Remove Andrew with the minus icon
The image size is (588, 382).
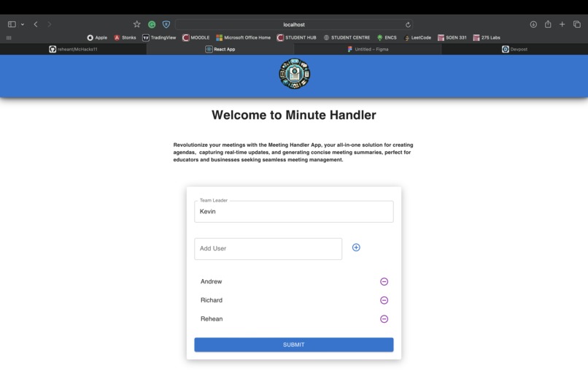click(x=384, y=281)
